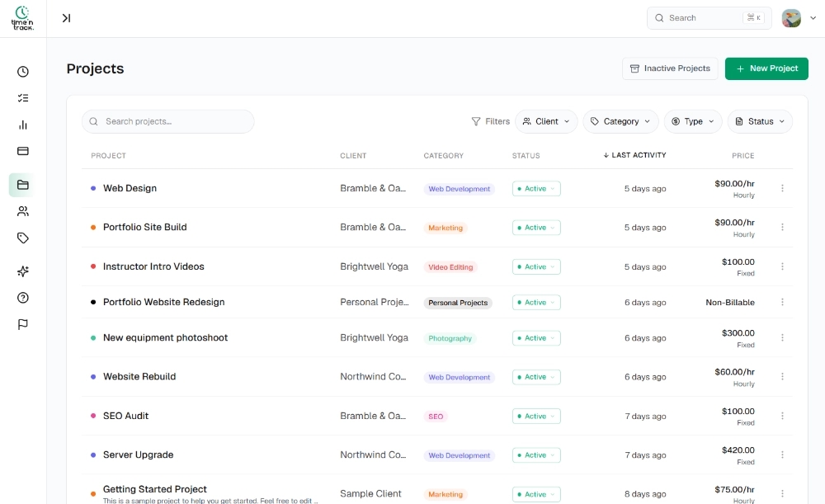Open the clients people icon in sidebar
Viewport: 825px width, 504px height.
click(22, 211)
